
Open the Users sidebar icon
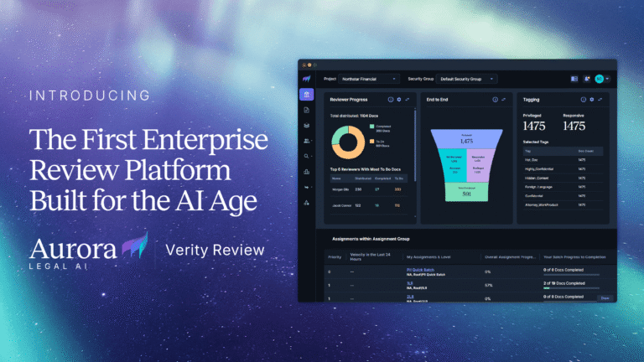307,141
